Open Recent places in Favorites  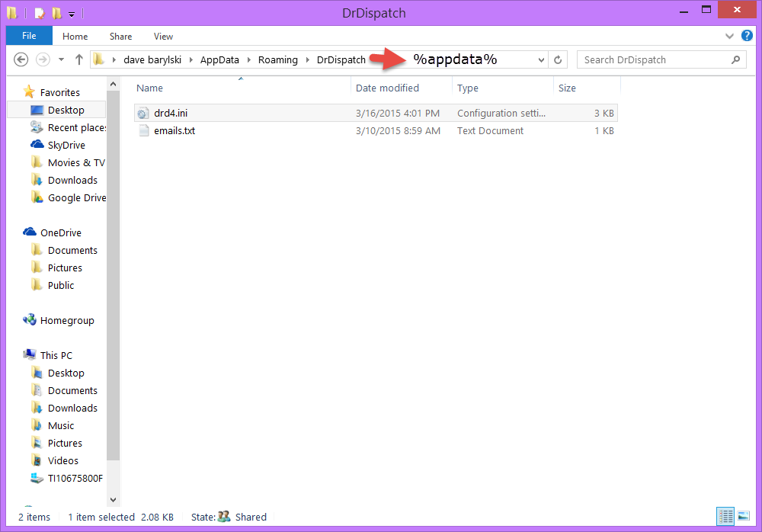click(x=77, y=127)
